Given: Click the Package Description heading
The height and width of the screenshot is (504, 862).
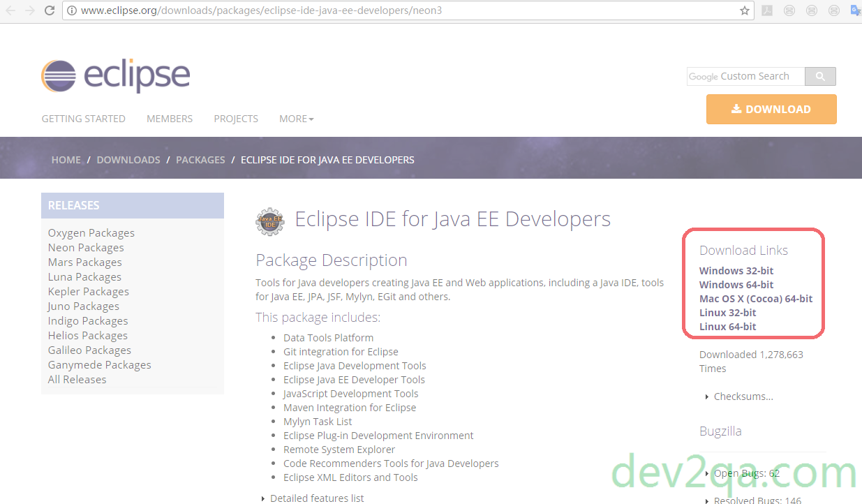Looking at the screenshot, I should pyautogui.click(x=332, y=260).
